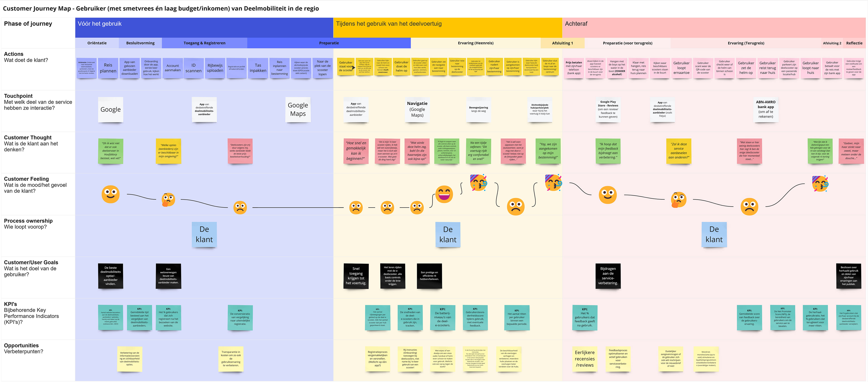Viewport: 868px width, 382px height.
Task: Select the Google Maps touchpoint note
Action: pyautogui.click(x=298, y=109)
